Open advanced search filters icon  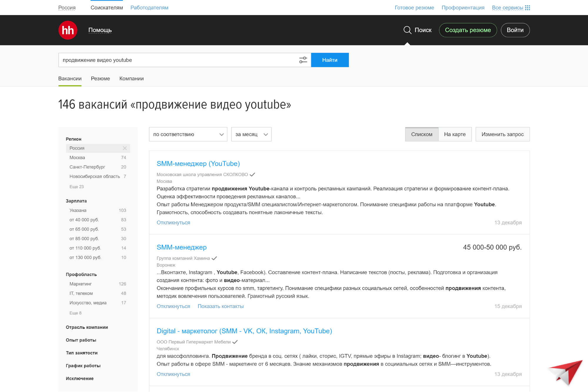click(303, 60)
